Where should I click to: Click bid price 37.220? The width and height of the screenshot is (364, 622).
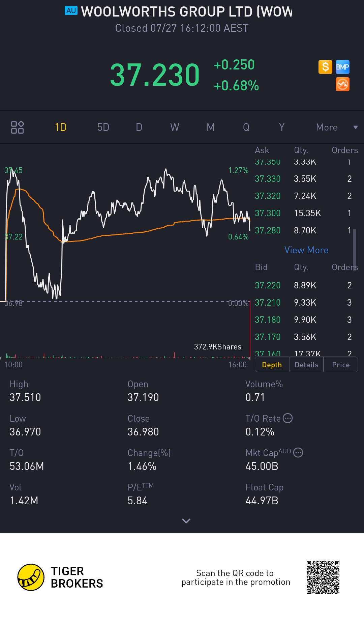(x=268, y=285)
